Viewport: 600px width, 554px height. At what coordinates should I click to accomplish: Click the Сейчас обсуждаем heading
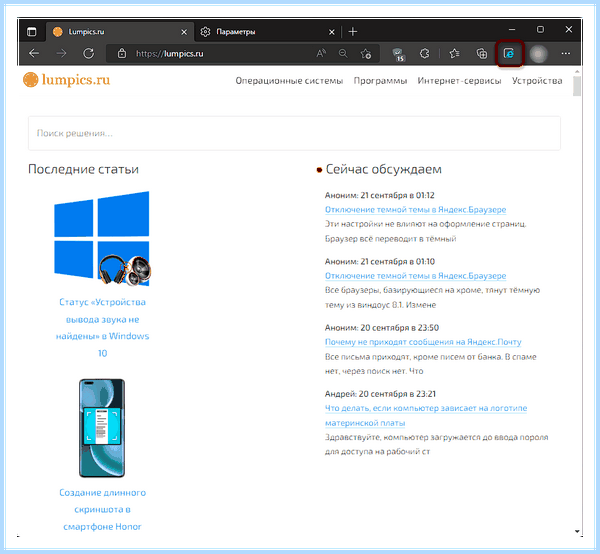click(383, 169)
